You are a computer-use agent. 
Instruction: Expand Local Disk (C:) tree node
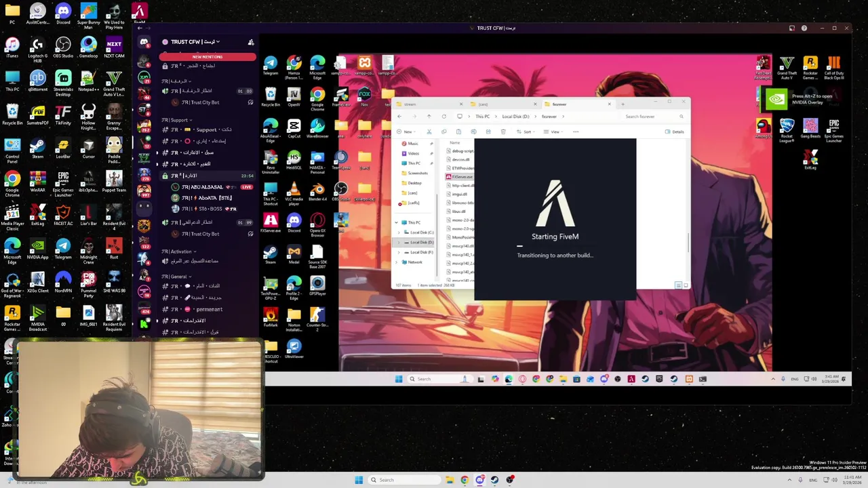pos(398,232)
